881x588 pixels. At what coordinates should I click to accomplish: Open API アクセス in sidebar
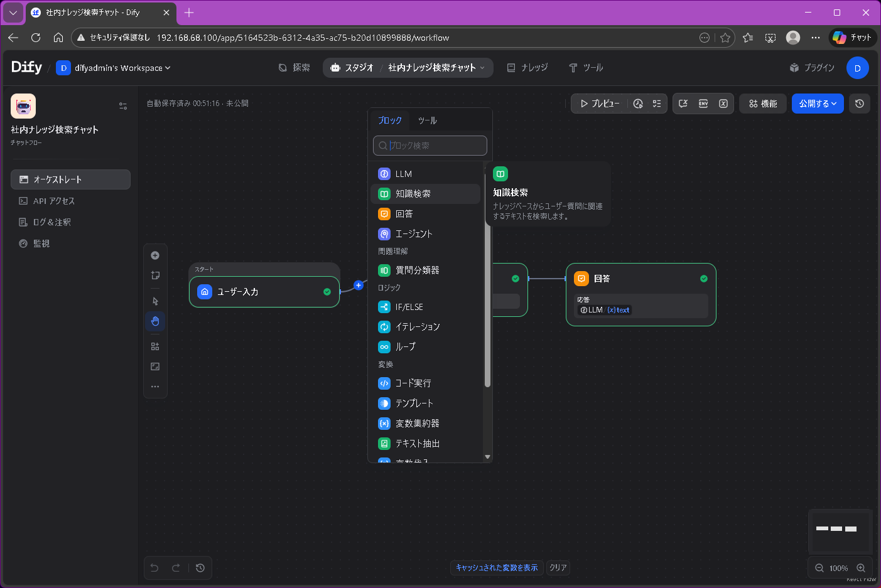[70, 201]
